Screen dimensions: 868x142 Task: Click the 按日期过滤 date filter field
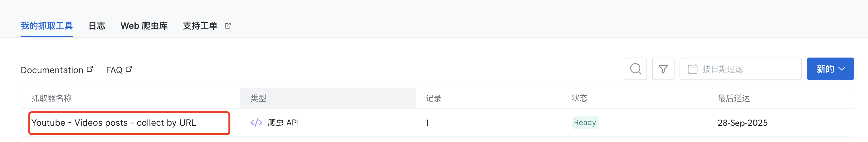point(741,69)
